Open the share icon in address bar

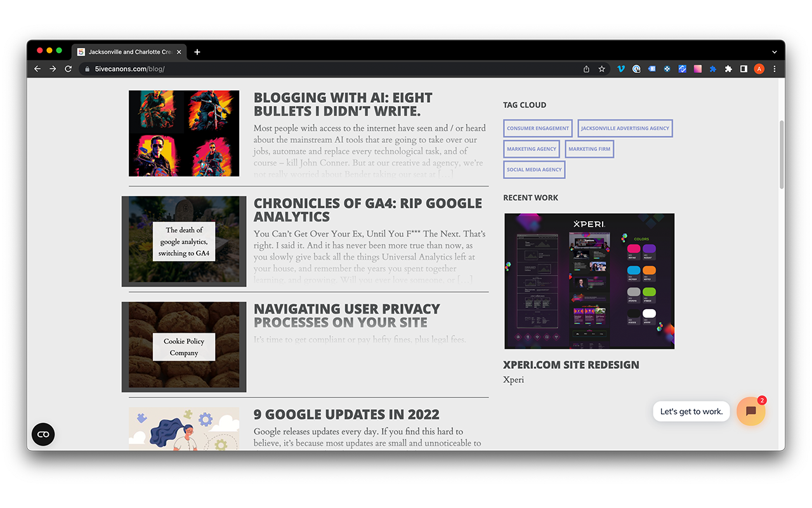[x=586, y=69]
